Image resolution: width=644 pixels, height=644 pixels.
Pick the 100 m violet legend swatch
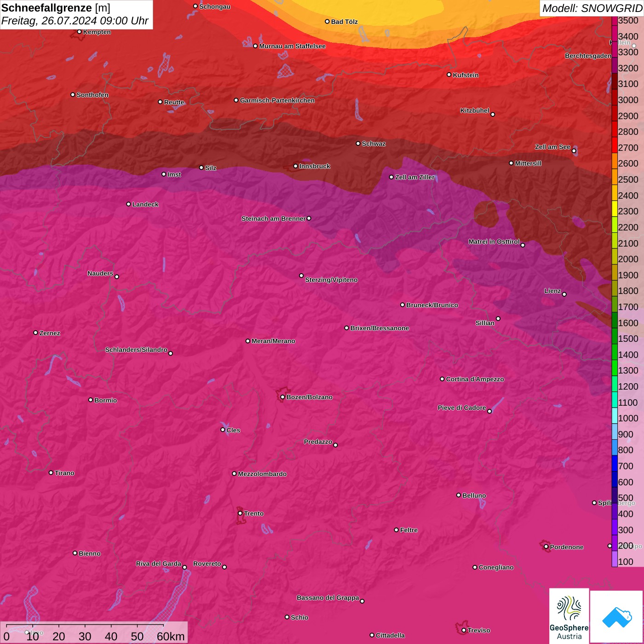tap(614, 558)
